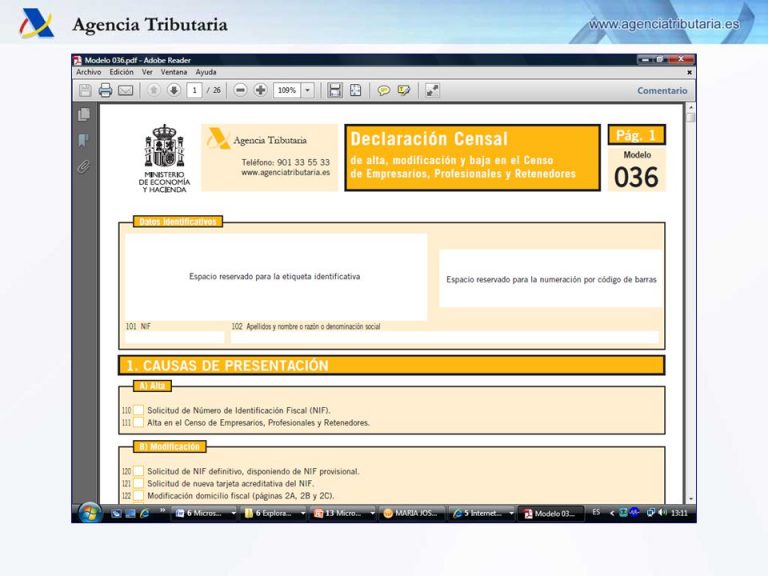The width and height of the screenshot is (768, 576).
Task: Open the zoom percentage dropdown
Action: click(307, 90)
